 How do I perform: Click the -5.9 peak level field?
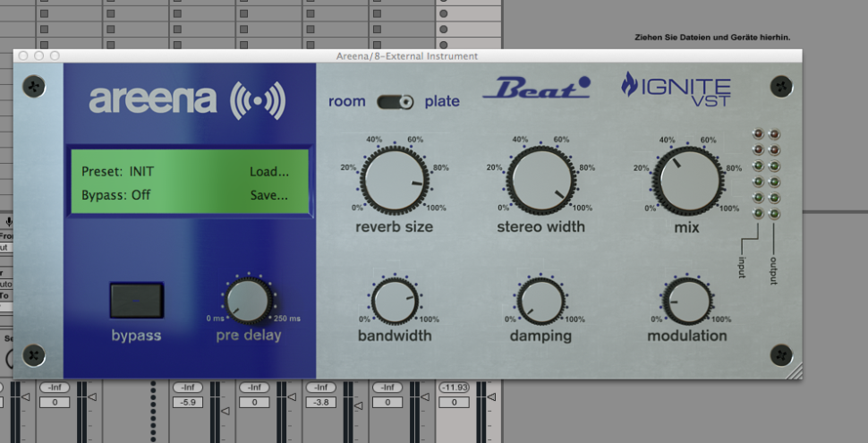coord(188,403)
